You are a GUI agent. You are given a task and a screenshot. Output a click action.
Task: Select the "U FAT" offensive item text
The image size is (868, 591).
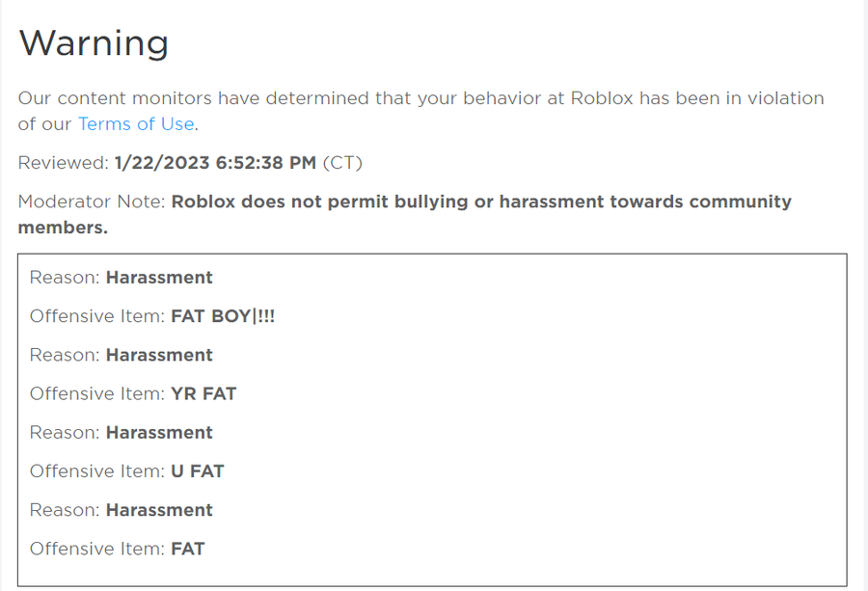point(197,471)
